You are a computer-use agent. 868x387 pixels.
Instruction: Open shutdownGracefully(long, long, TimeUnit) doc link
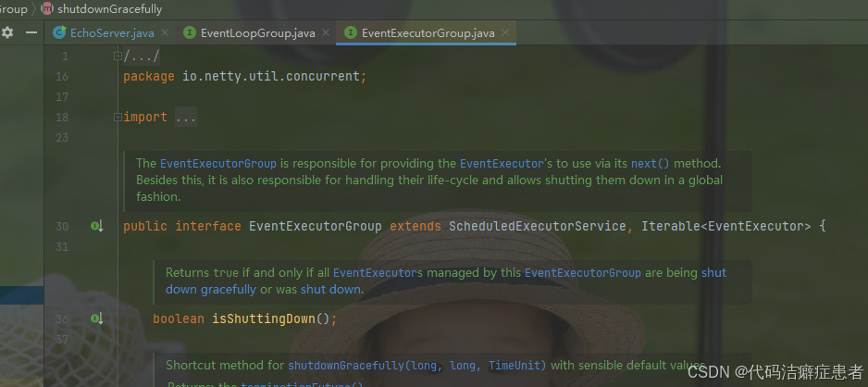416,366
